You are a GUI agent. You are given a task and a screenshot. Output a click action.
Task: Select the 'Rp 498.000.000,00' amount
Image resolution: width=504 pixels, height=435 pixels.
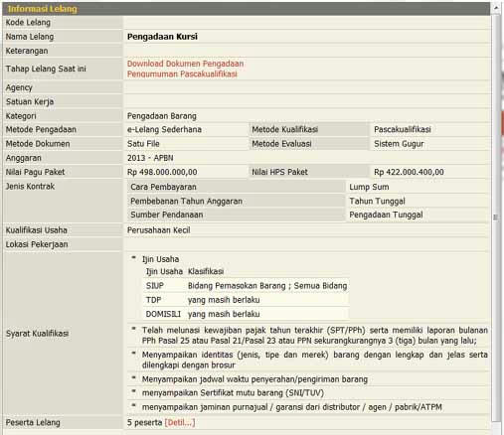[162, 172]
